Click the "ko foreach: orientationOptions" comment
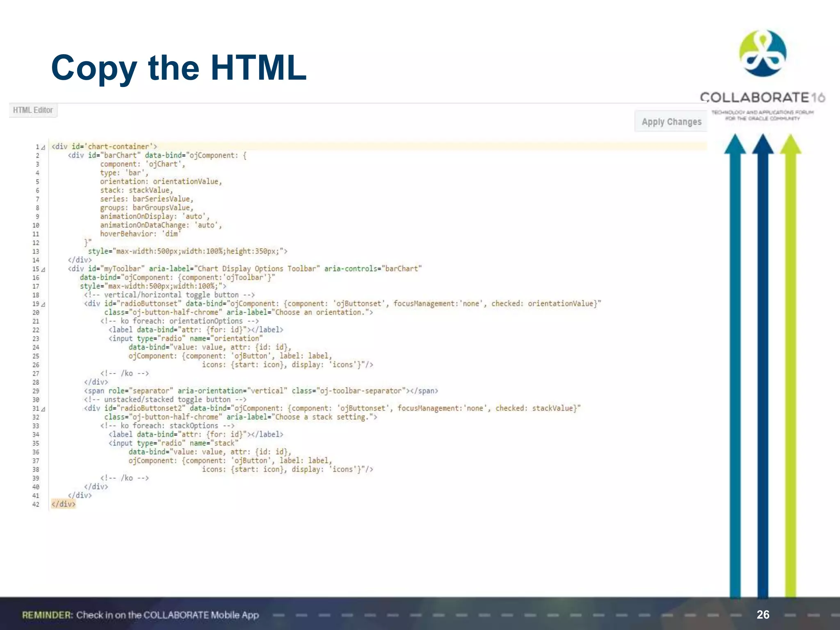 click(180, 321)
